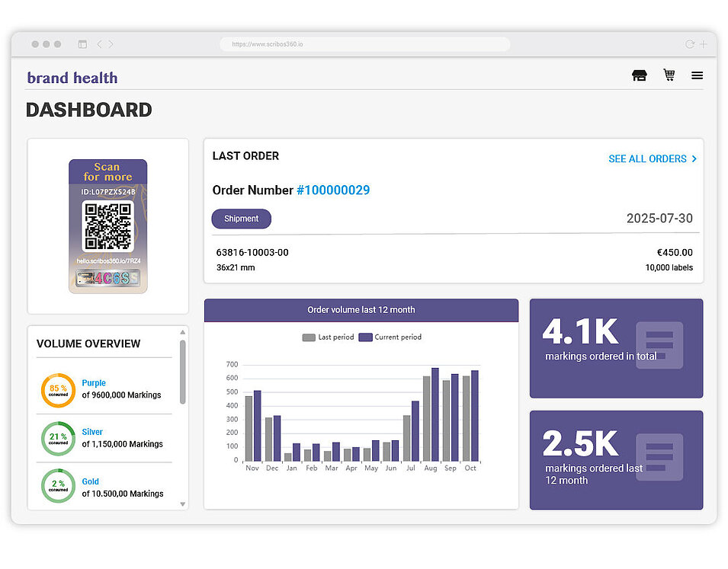Image resolution: width=728 pixels, height=569 pixels.
Task: Open the store icon in header
Action: pyautogui.click(x=639, y=75)
